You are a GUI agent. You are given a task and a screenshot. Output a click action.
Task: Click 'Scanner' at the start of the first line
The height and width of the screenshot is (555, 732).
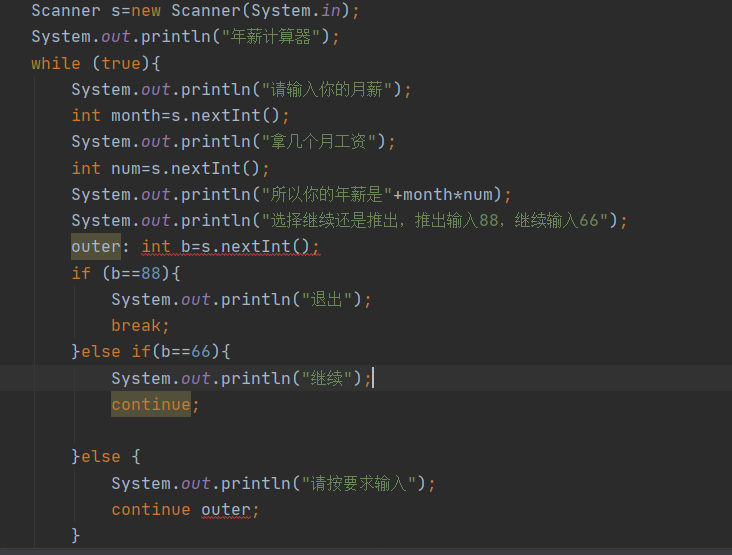tap(66, 10)
